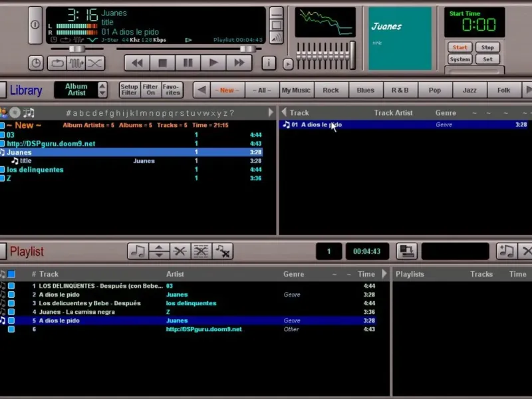Click the sleep timer clock icon
532x399 pixels.
click(36, 63)
